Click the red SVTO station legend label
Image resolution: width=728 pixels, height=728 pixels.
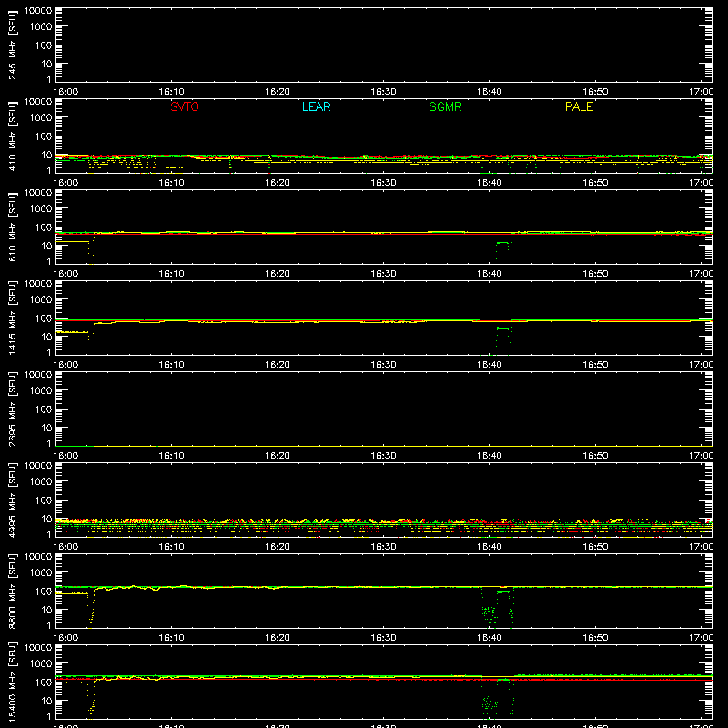tap(185, 106)
